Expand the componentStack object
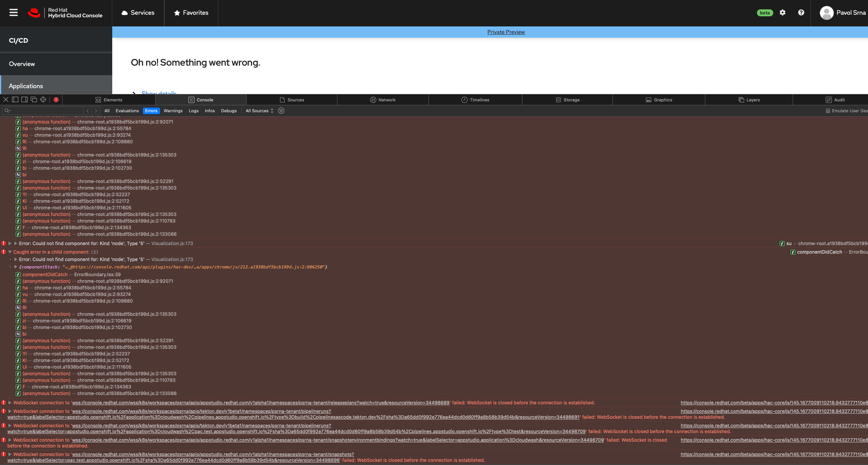The image size is (868, 465). (x=16, y=267)
